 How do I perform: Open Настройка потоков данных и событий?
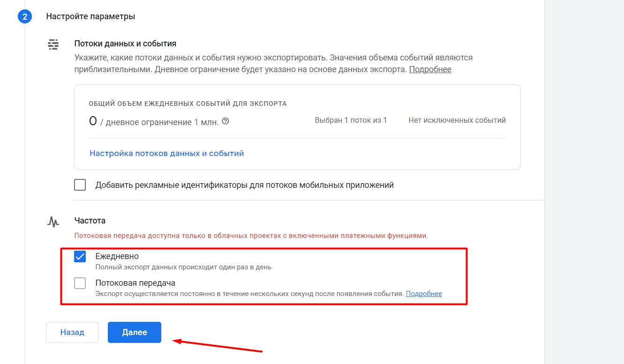pyautogui.click(x=166, y=153)
